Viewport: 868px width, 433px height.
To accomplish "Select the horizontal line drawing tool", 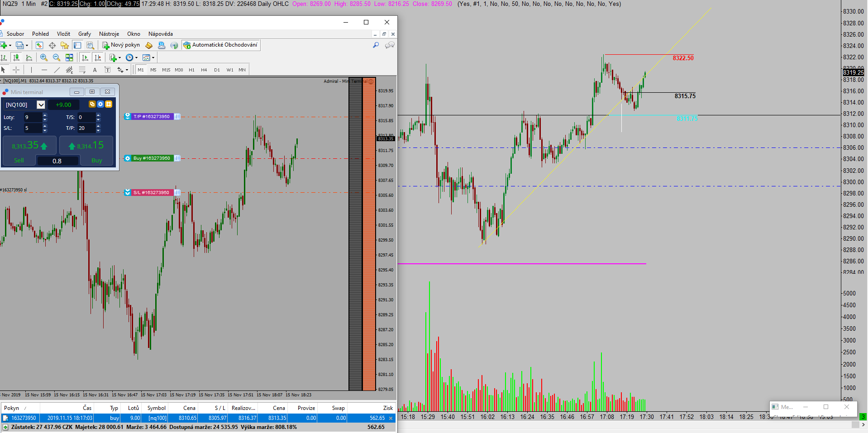I will click(x=44, y=70).
